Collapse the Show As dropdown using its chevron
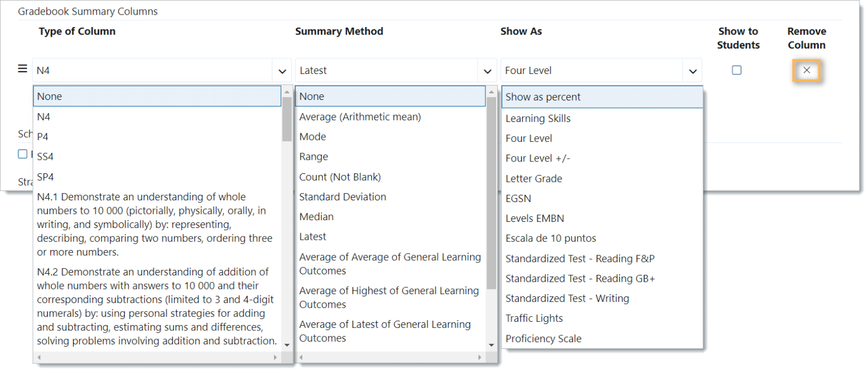The width and height of the screenshot is (868, 372). click(x=693, y=71)
